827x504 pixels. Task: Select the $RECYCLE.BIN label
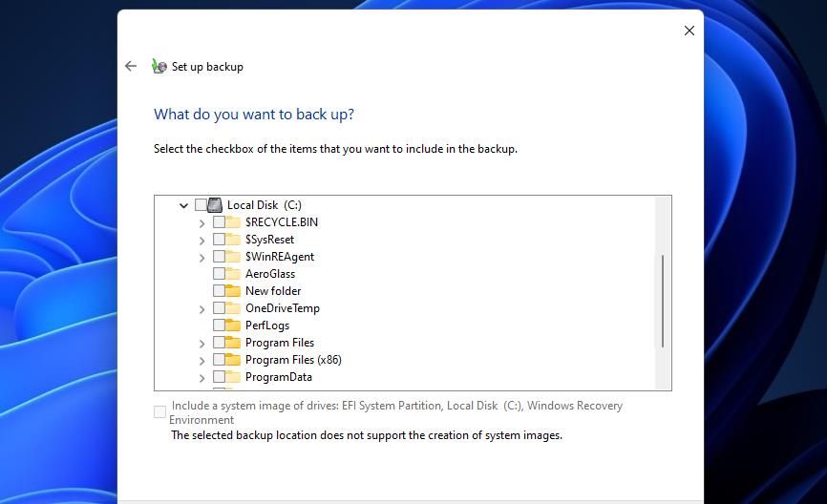pos(282,222)
